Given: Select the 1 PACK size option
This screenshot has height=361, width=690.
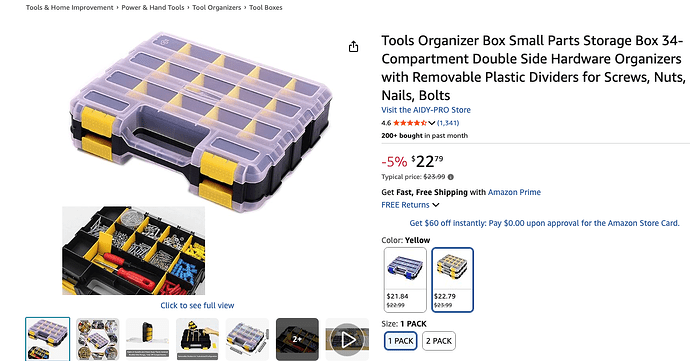Looking at the screenshot, I should (400, 341).
